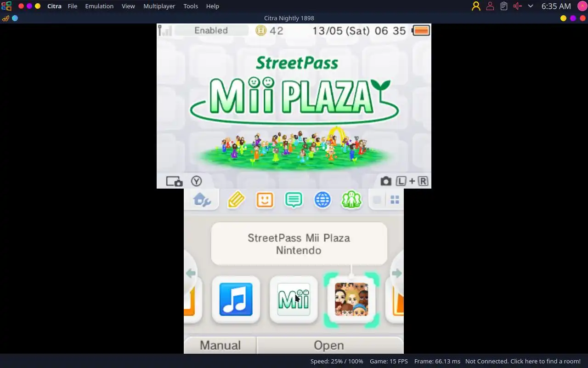The width and height of the screenshot is (588, 368).
Task: Open Notifications speech bubble icon
Action: [294, 200]
